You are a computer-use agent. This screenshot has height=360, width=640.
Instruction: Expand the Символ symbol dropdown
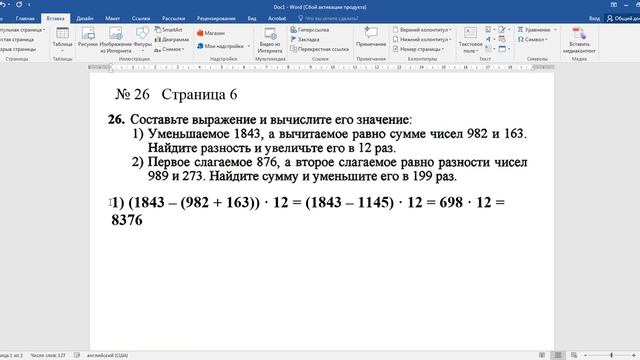coord(546,40)
